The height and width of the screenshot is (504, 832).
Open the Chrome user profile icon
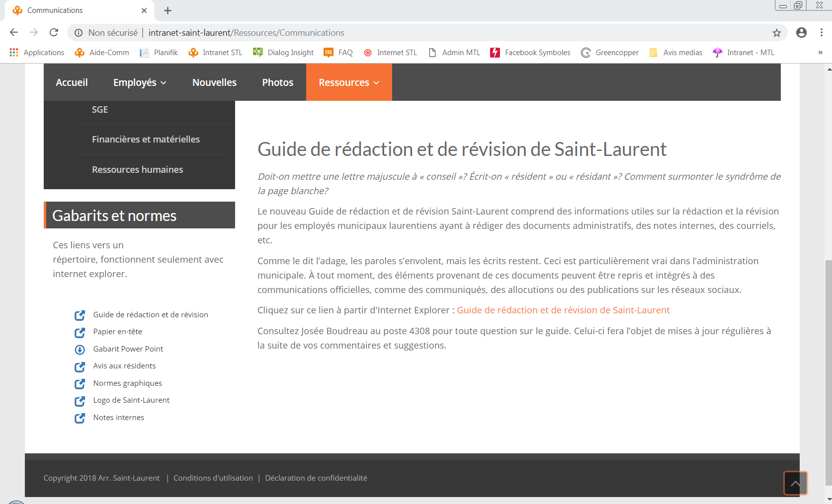pyautogui.click(x=801, y=33)
